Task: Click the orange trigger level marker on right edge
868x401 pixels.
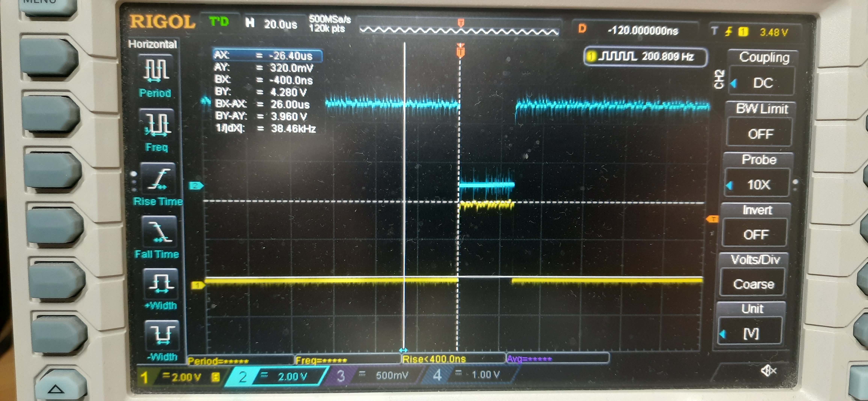Action: (x=712, y=219)
